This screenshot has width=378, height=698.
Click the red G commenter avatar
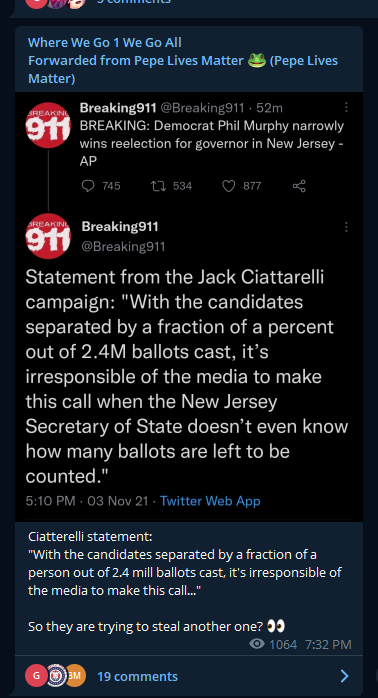coord(37,676)
